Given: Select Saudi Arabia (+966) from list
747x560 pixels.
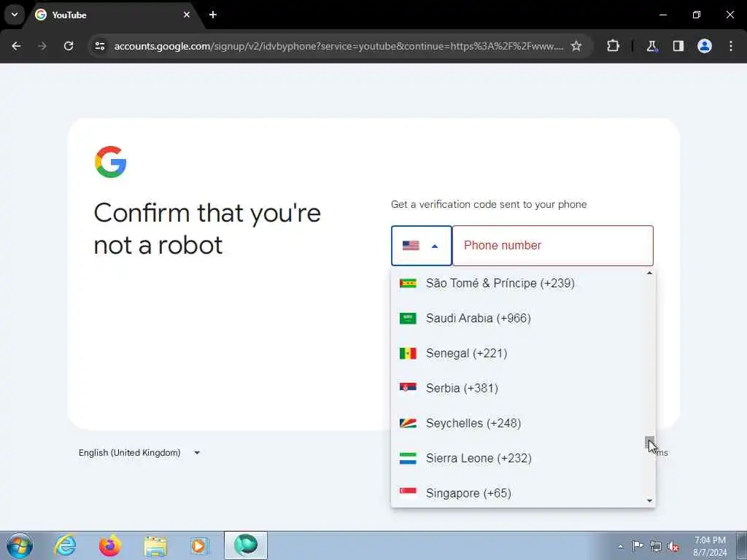Looking at the screenshot, I should click(519, 318).
